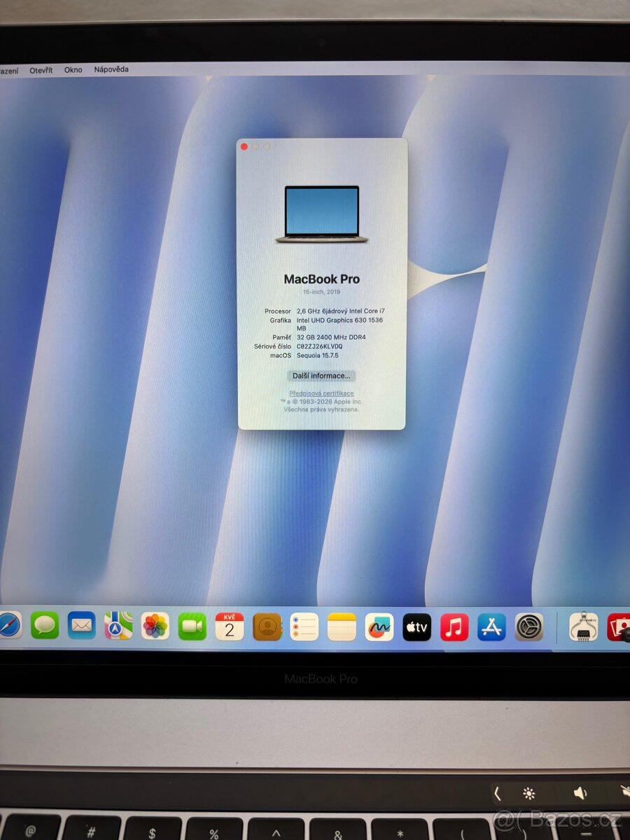
Task: Click the 15-inch, 2019 model text
Action: (x=321, y=292)
